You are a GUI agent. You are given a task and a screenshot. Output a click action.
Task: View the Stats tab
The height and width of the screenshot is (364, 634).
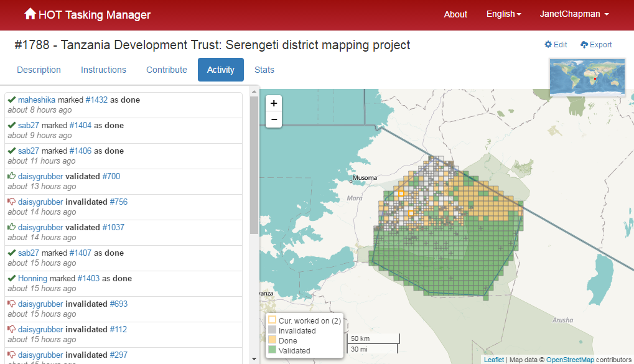264,70
